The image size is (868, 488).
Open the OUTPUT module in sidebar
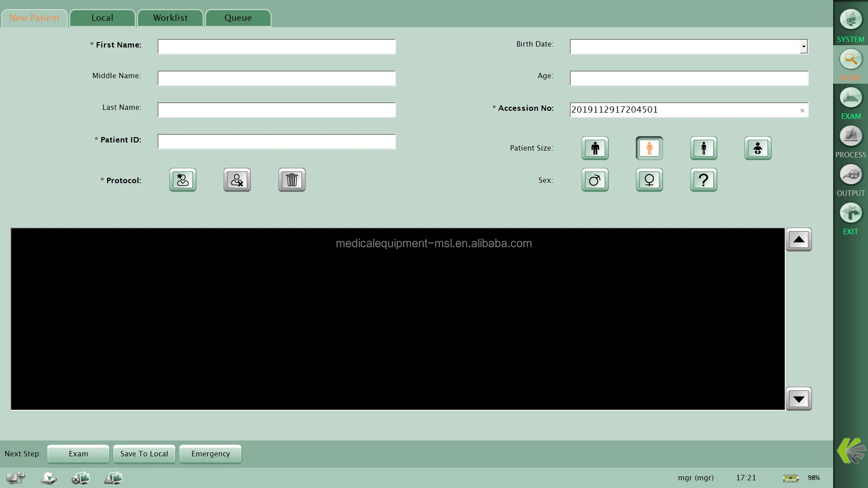click(850, 175)
